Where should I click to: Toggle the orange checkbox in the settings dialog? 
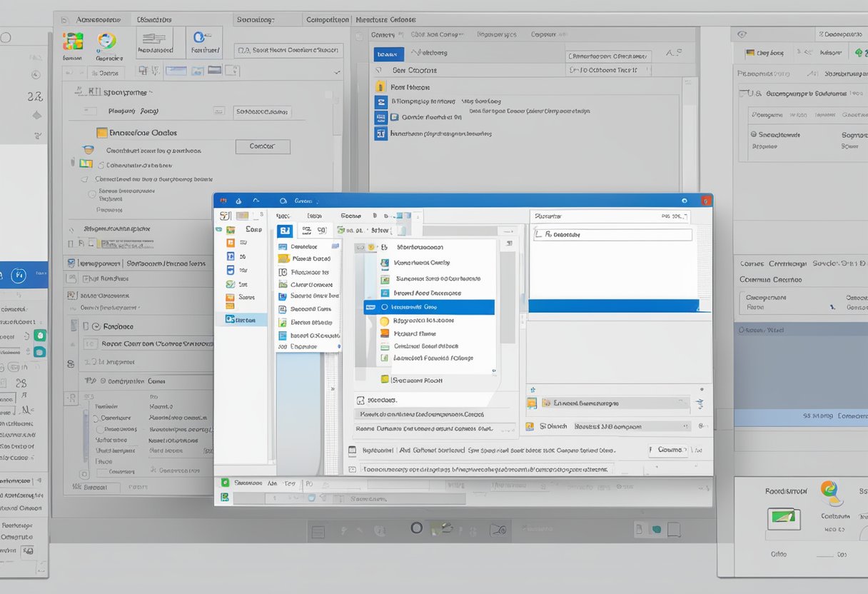click(102, 132)
